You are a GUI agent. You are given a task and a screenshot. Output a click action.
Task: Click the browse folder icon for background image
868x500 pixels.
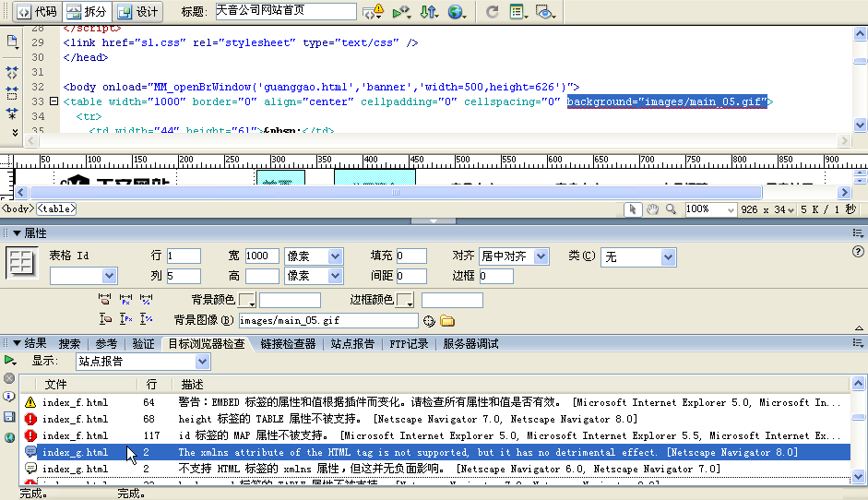pyautogui.click(x=447, y=321)
